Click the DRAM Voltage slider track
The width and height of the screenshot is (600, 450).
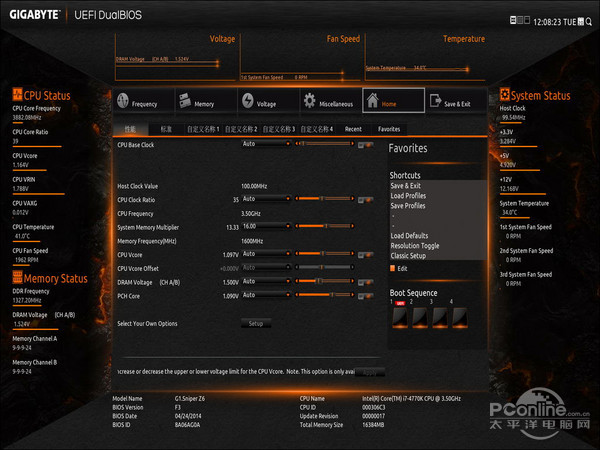(324, 281)
